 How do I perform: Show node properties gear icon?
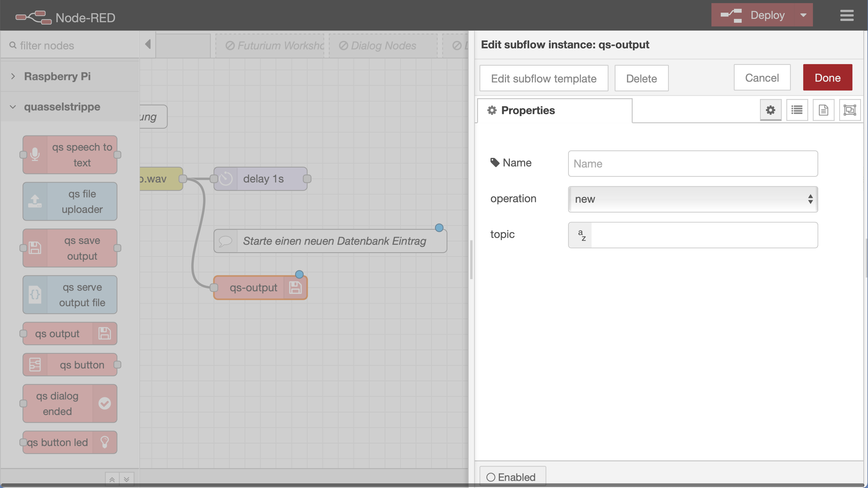tap(771, 110)
